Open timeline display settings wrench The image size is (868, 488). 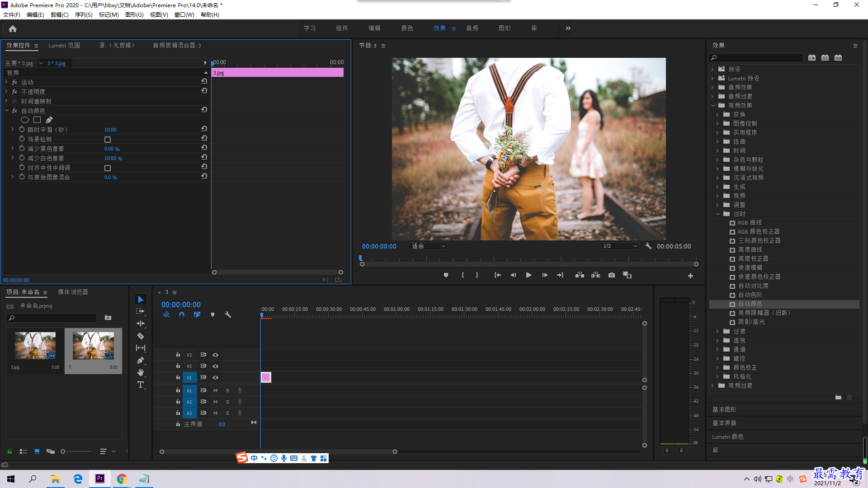(228, 314)
